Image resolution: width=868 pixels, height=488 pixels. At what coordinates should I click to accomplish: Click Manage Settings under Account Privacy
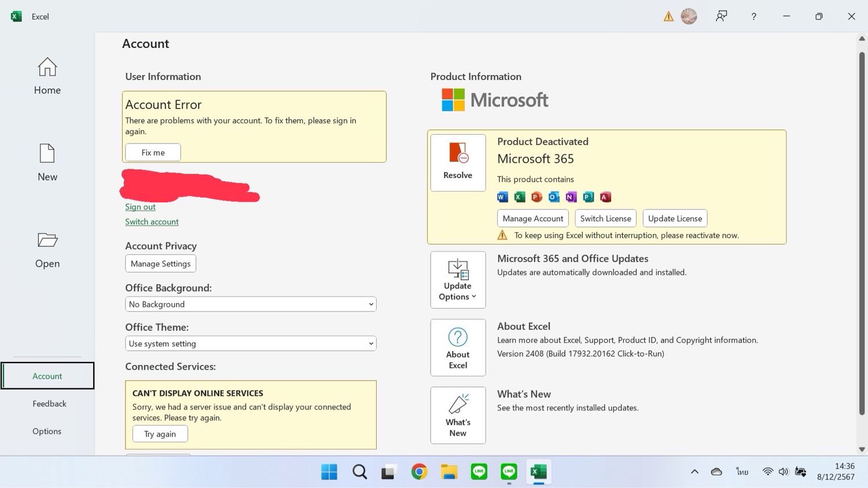[160, 264]
